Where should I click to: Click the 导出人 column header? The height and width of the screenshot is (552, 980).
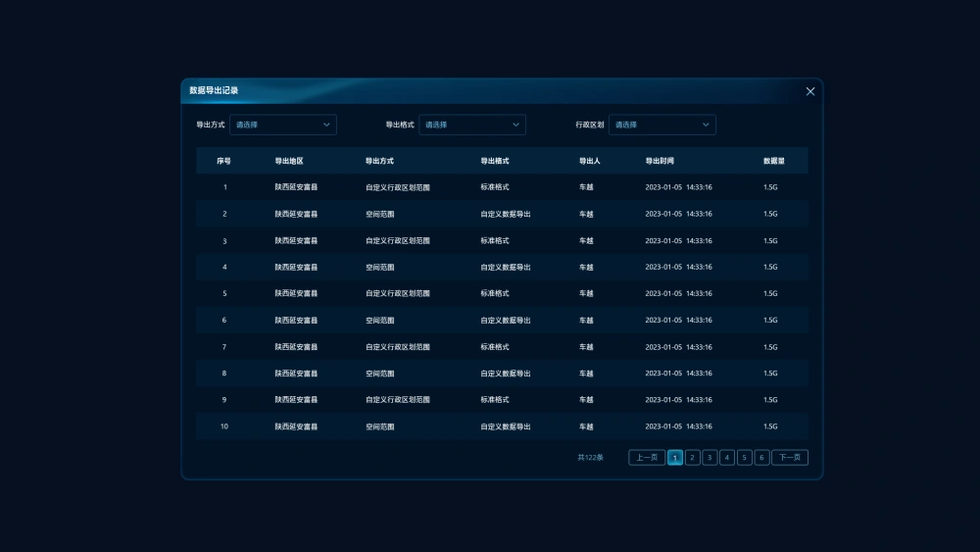click(x=589, y=161)
